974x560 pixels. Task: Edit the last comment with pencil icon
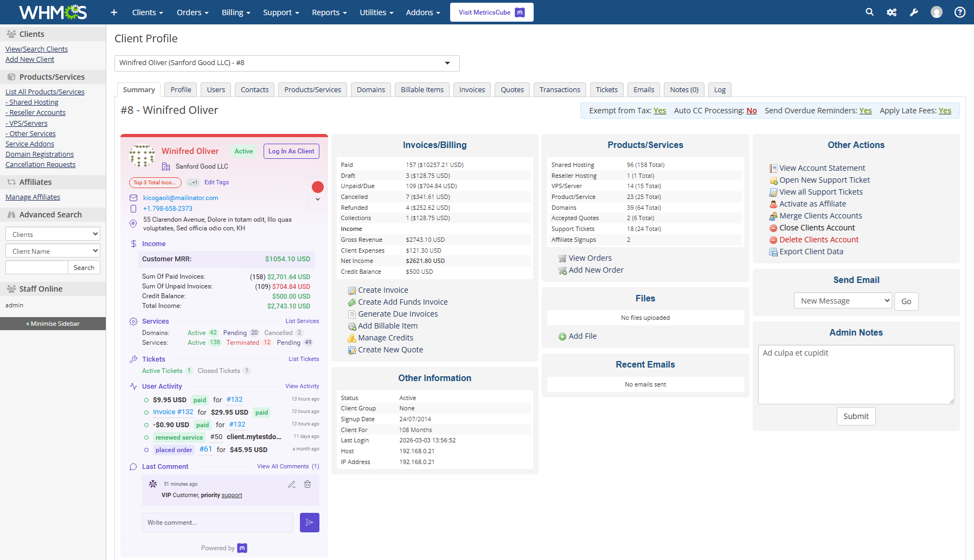point(292,484)
